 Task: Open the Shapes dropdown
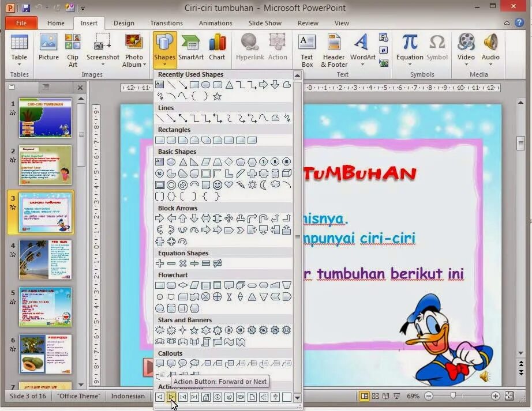pyautogui.click(x=164, y=51)
